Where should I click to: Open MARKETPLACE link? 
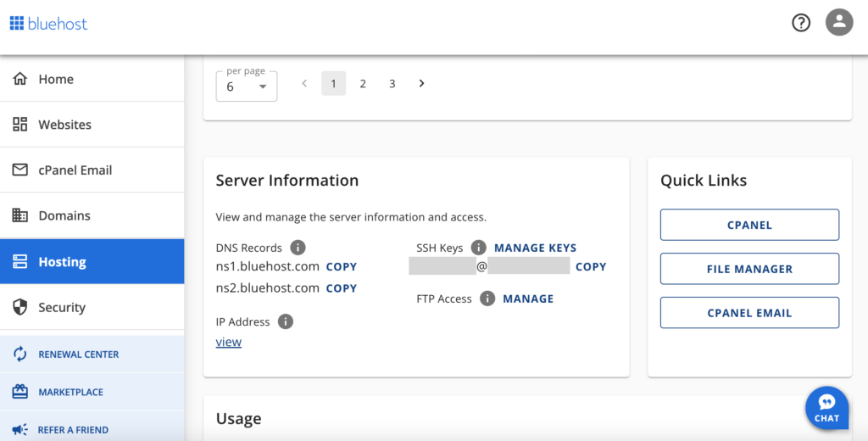pos(92,392)
